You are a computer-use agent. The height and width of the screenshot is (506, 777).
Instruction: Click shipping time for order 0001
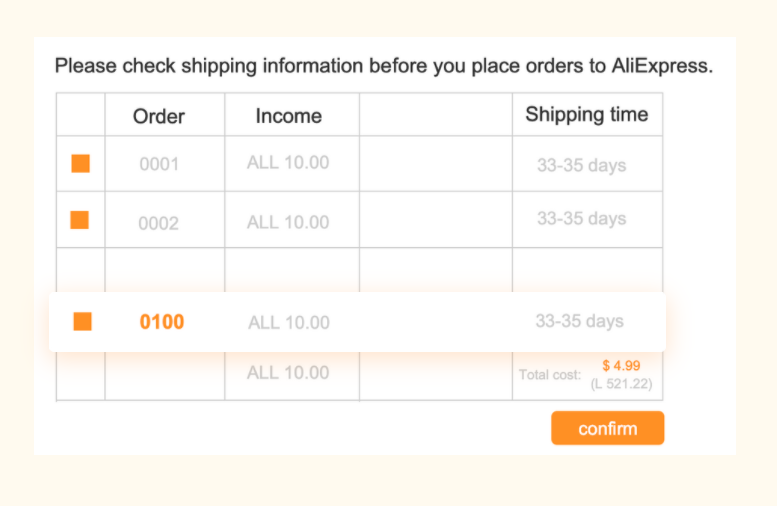[x=581, y=165]
